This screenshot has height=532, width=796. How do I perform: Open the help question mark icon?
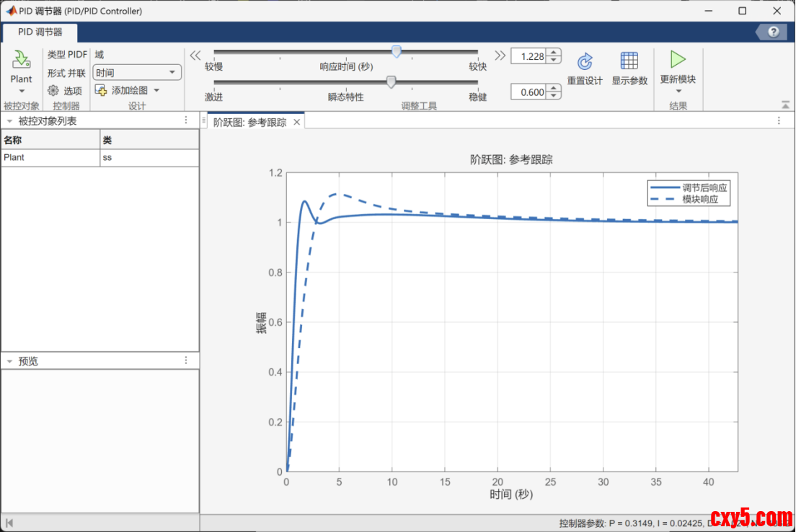pos(774,32)
